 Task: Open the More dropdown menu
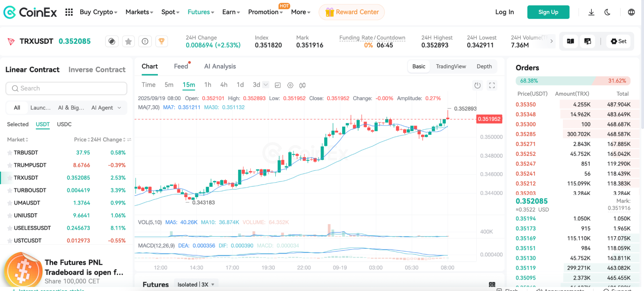pyautogui.click(x=301, y=12)
